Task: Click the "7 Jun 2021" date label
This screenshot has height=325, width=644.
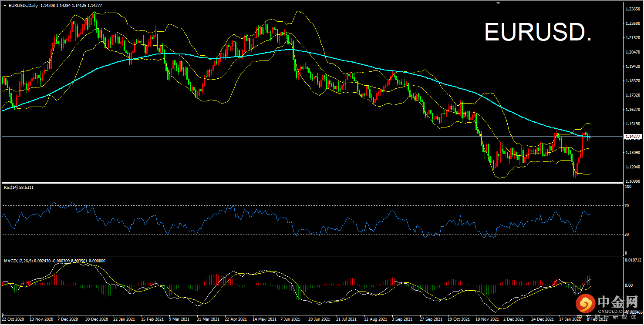Action: [290, 319]
